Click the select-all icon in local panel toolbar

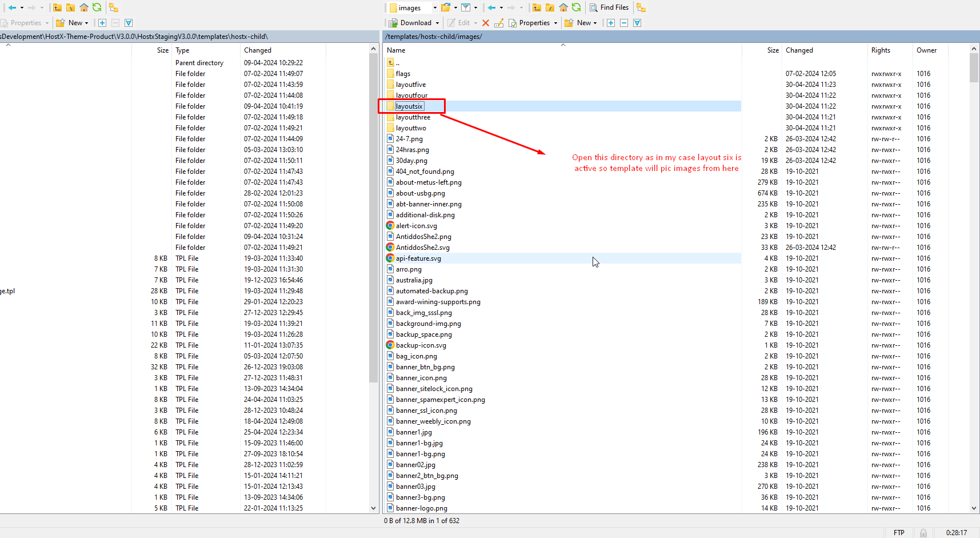129,23
